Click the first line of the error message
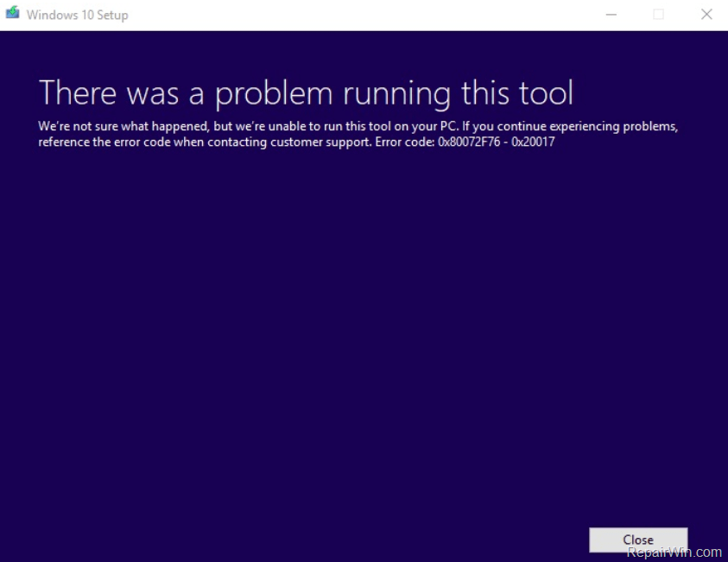728x562 pixels. point(358,125)
